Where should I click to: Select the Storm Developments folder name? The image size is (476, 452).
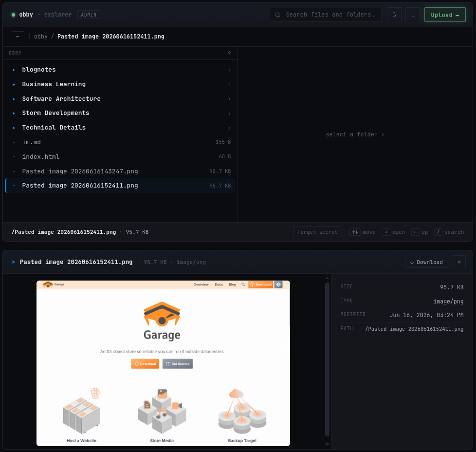(x=55, y=113)
